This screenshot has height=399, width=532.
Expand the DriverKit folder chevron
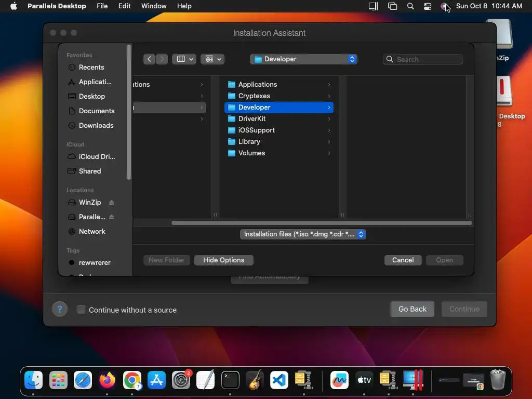tap(329, 119)
